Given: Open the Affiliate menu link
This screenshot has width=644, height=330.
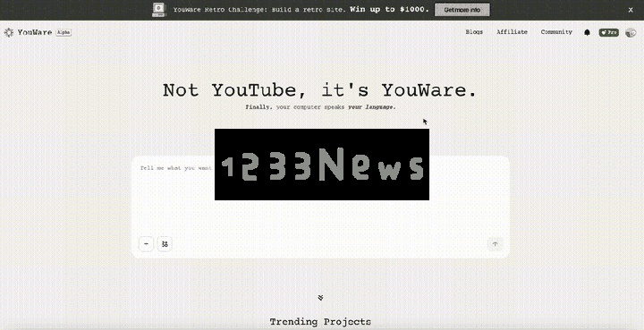Looking at the screenshot, I should point(512,32).
